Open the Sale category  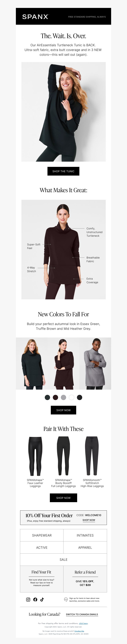pyautogui.click(x=63, y=559)
